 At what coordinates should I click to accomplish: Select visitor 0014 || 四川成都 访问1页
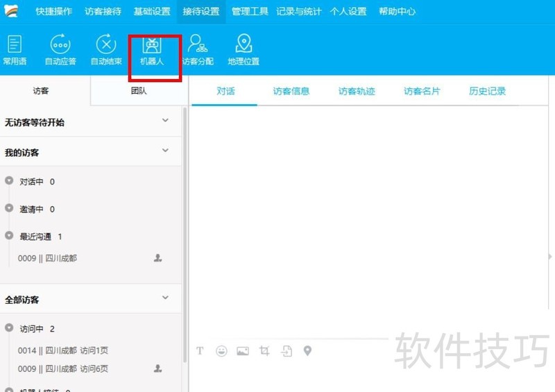(x=63, y=350)
